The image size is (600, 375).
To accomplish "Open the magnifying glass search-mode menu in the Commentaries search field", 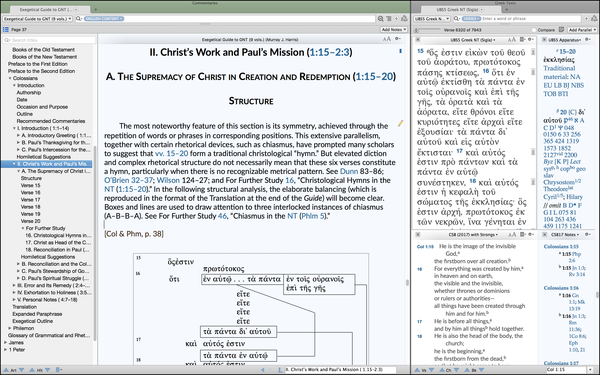I will (x=79, y=18).
